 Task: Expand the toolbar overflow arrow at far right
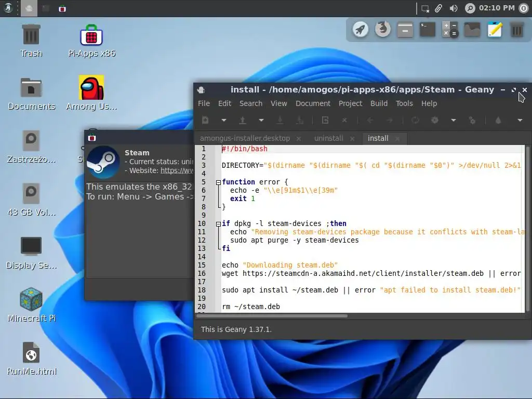[x=520, y=120]
